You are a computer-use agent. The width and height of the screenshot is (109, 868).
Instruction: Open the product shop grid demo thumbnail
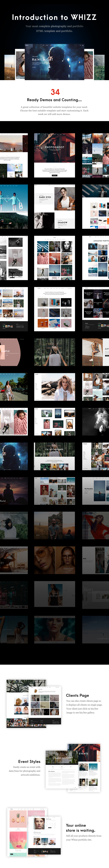54,309
